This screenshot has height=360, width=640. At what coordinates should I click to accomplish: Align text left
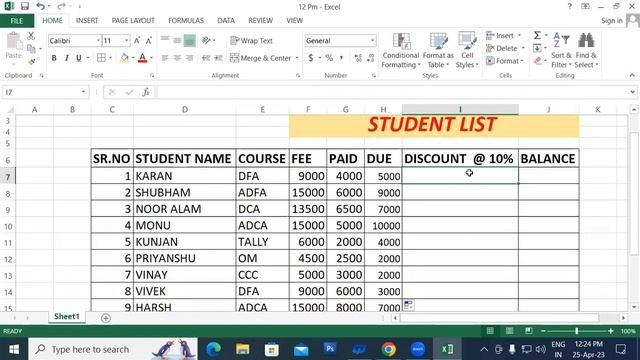pyautogui.click(x=165, y=58)
